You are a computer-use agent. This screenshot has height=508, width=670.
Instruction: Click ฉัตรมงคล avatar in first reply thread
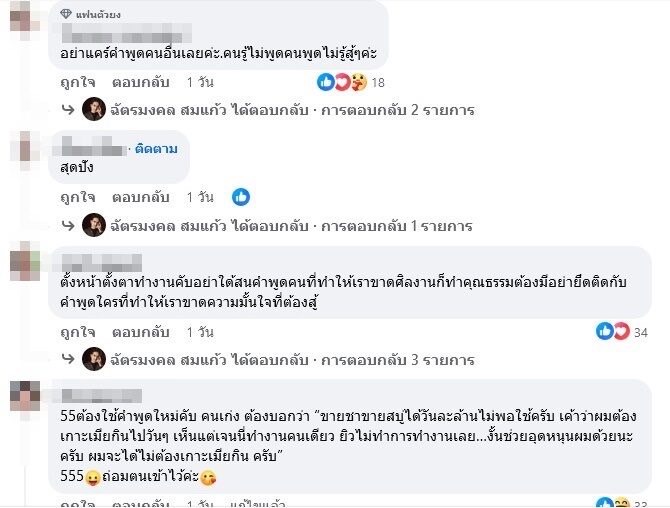[x=94, y=110]
